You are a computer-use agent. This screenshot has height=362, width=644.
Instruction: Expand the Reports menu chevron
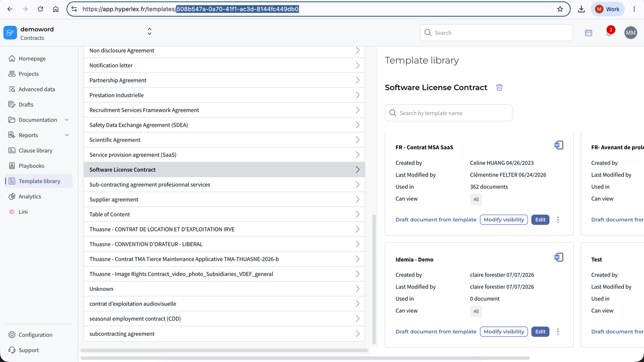pyautogui.click(x=67, y=135)
